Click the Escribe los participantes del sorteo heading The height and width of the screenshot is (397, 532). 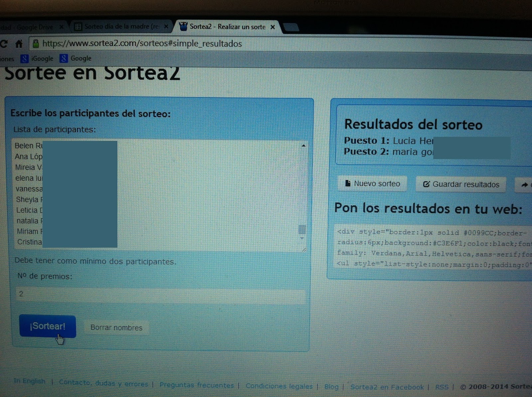pyautogui.click(x=90, y=113)
